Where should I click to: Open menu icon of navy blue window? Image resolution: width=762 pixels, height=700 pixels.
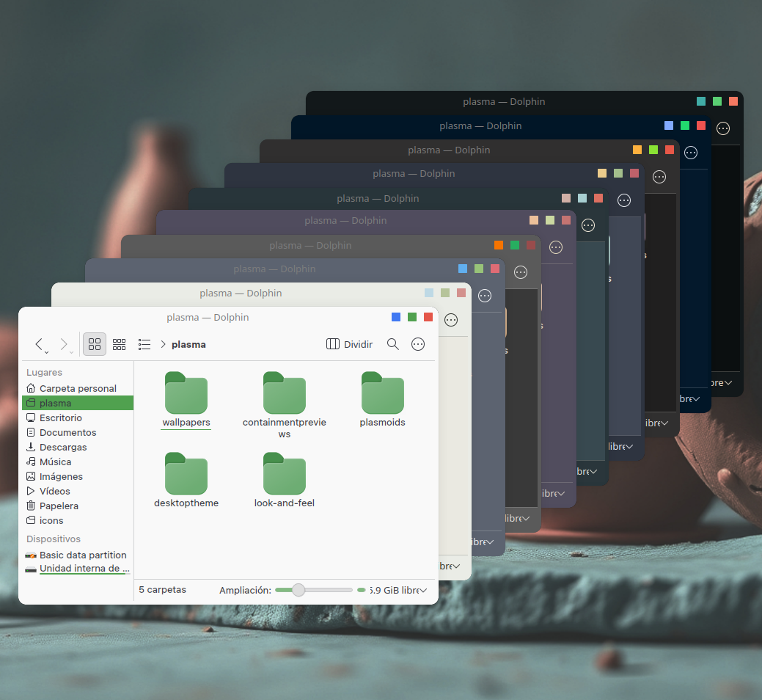(691, 153)
